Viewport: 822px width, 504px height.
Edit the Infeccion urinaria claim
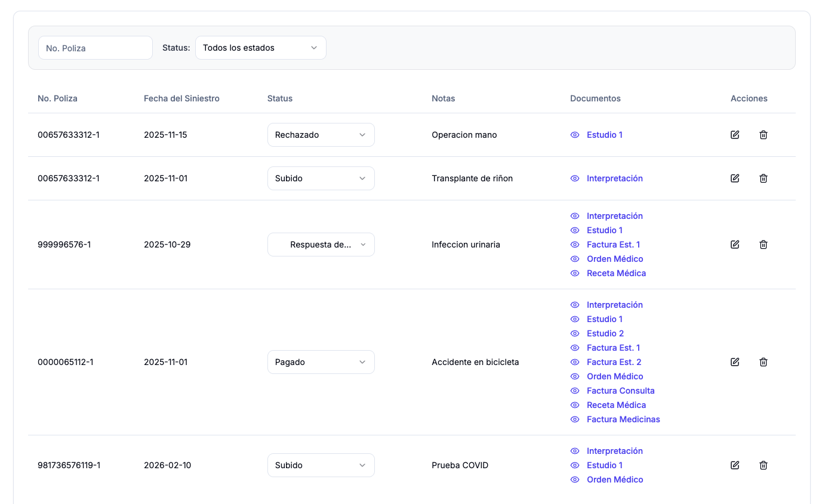735,245
